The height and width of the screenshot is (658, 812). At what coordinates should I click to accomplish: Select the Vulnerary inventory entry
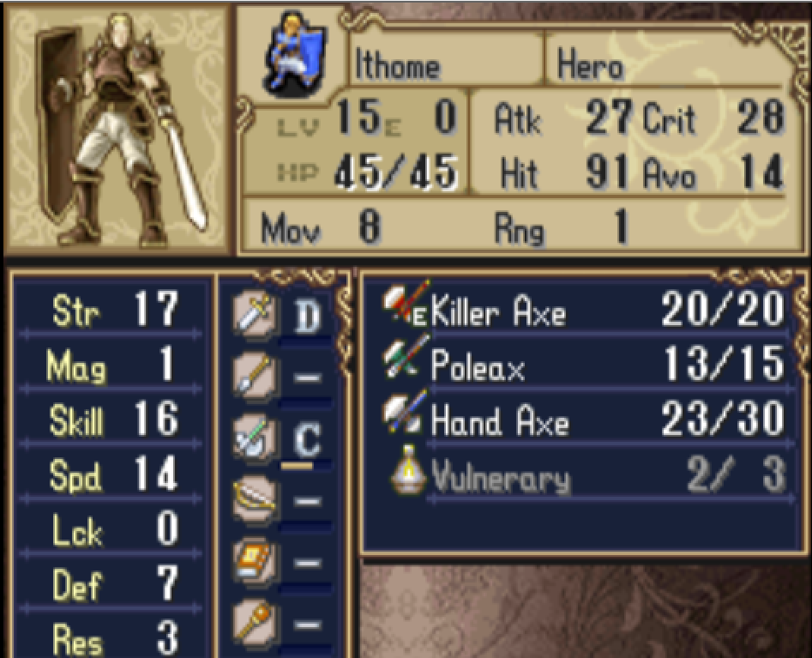[x=583, y=474]
